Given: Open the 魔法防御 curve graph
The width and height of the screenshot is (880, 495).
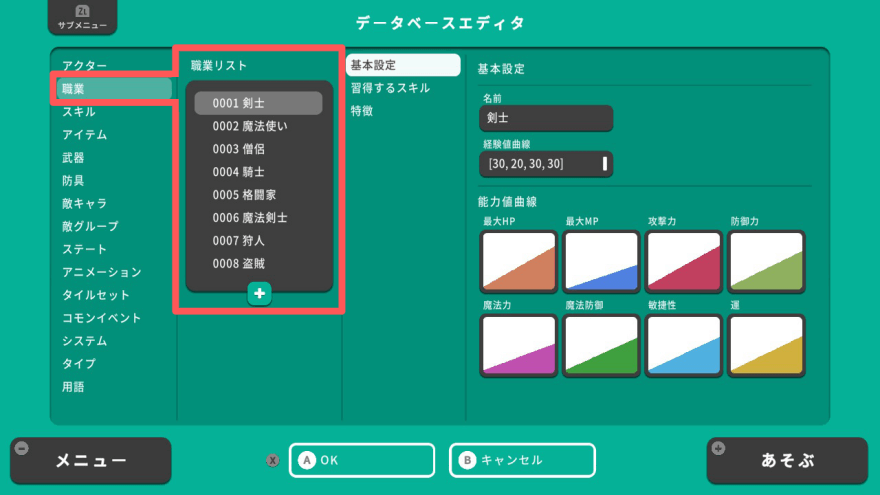Looking at the screenshot, I should tap(601, 346).
